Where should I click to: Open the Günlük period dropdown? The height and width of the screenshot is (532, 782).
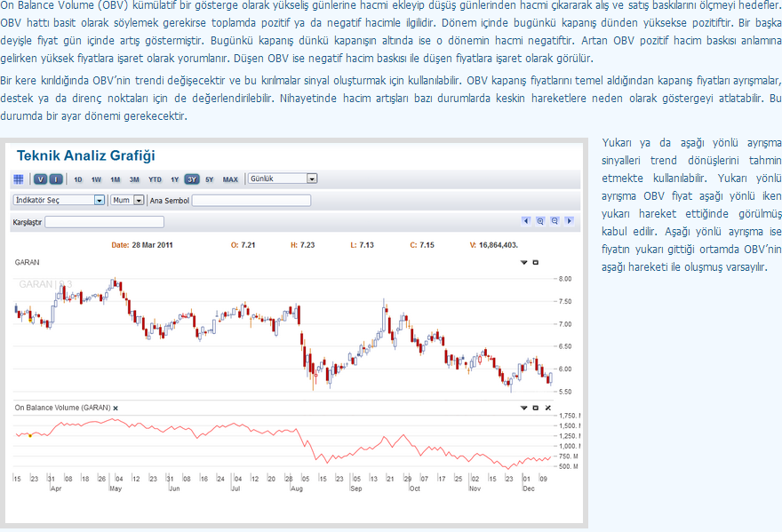tap(283, 179)
